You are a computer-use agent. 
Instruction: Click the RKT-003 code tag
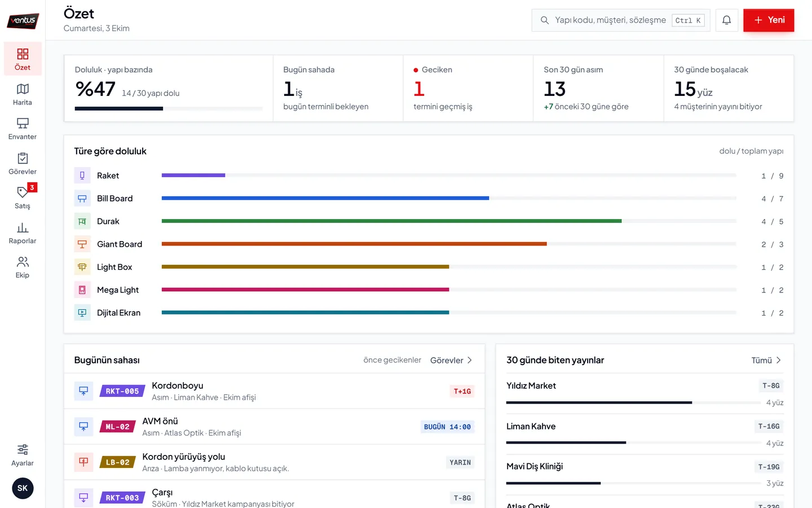[x=122, y=498]
